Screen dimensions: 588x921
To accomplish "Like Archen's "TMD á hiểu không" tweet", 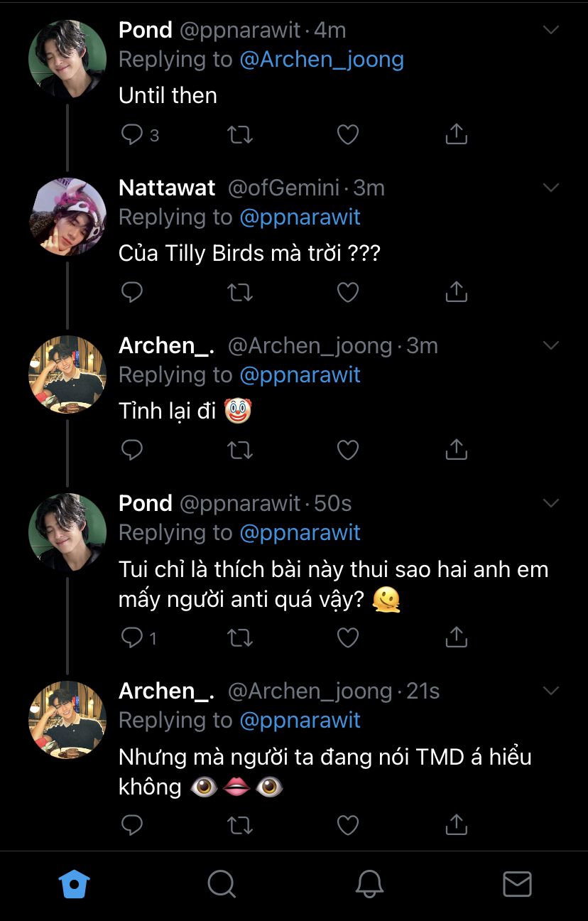I will [347, 824].
